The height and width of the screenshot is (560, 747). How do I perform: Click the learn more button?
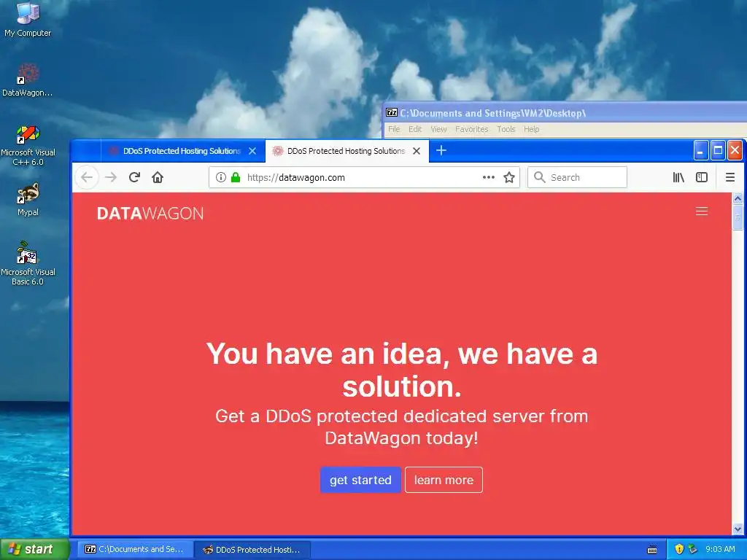coord(444,480)
